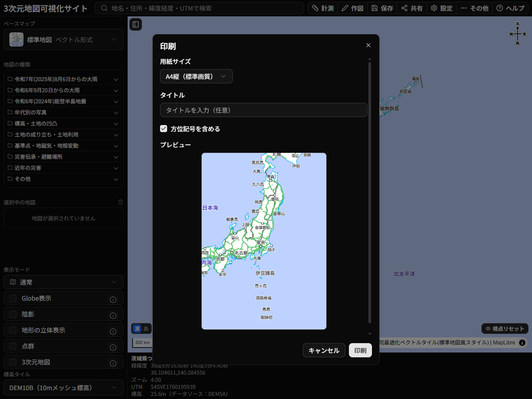Click the print preview map thumbnail
This screenshot has width=532, height=399.
pos(264,241)
